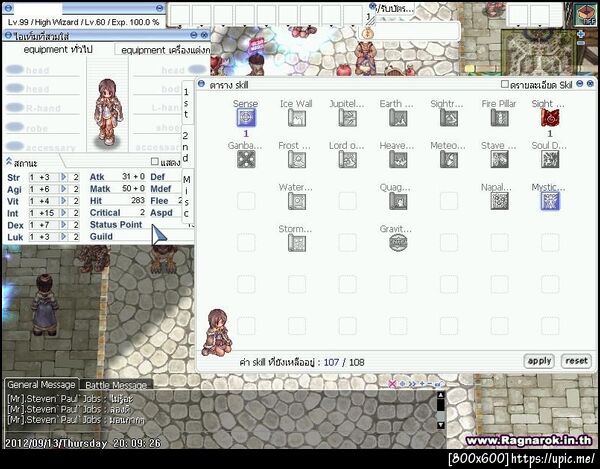This screenshot has width=600, height=469.
Task: Switch to the 1st skill tab
Action: tap(186, 103)
